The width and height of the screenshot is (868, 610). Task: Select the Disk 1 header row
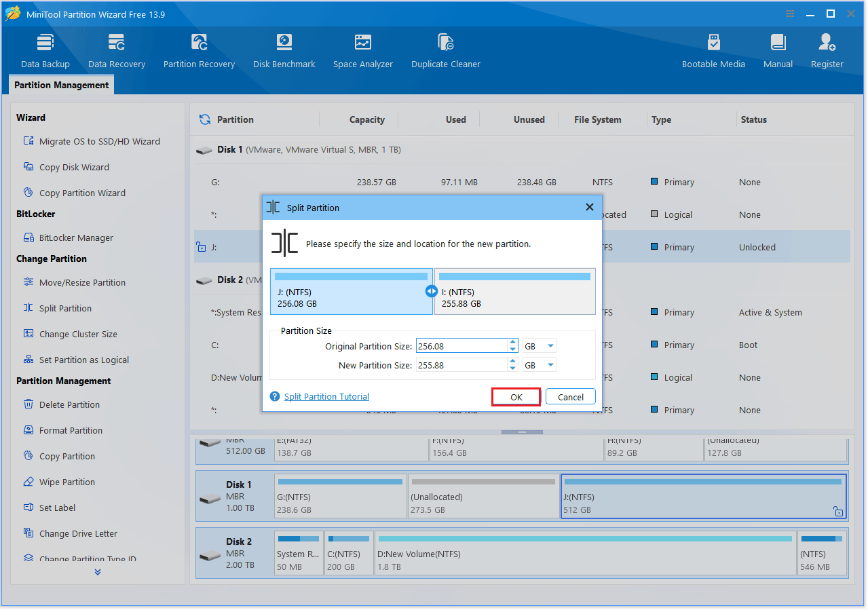[522, 149]
